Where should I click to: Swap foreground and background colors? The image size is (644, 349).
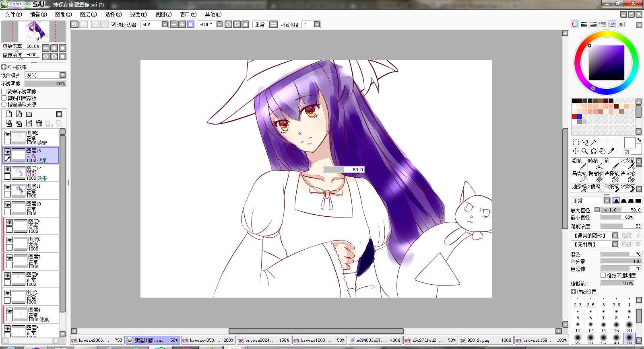639,140
